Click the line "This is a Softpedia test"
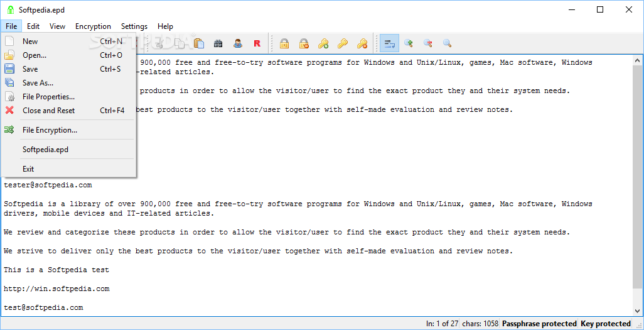 56,270
